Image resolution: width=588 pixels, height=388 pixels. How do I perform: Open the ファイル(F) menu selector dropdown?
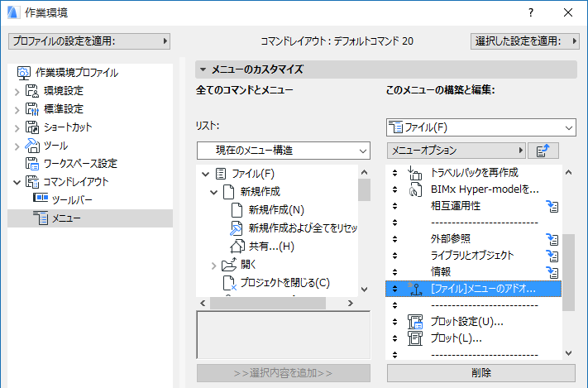tap(480, 127)
